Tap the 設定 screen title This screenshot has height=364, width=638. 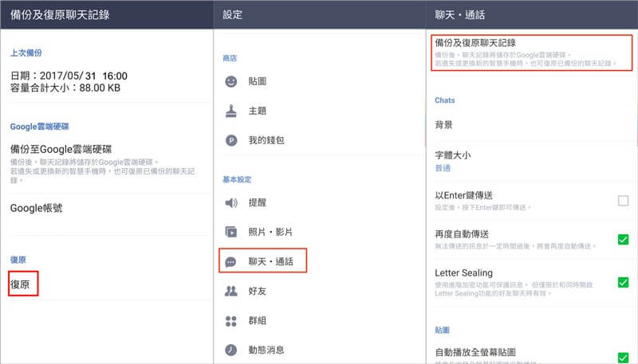232,15
